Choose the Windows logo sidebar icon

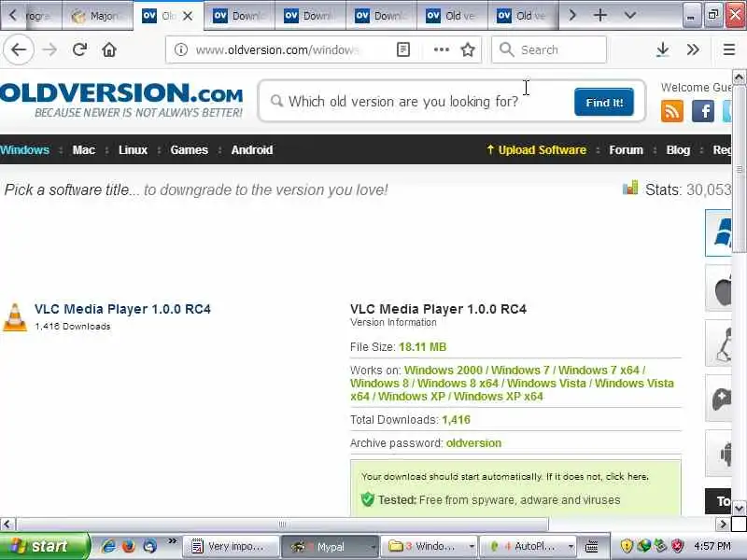pyautogui.click(x=719, y=233)
